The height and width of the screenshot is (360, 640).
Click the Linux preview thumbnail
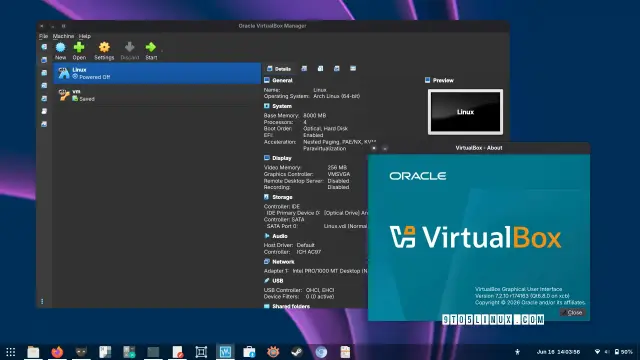(465, 112)
